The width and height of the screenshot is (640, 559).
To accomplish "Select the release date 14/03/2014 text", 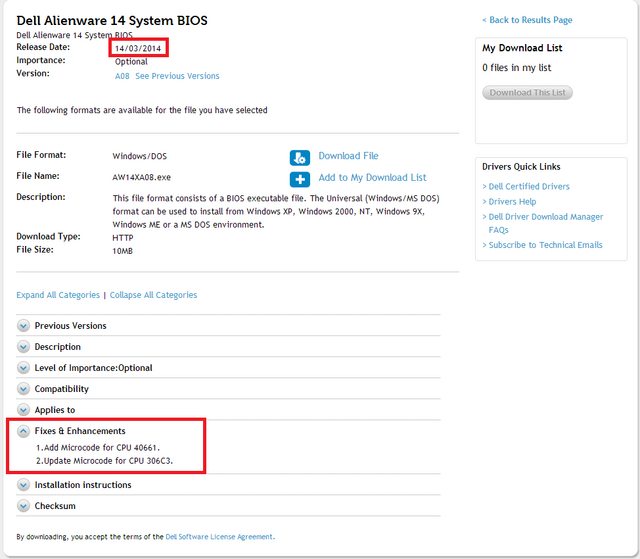I will point(138,48).
